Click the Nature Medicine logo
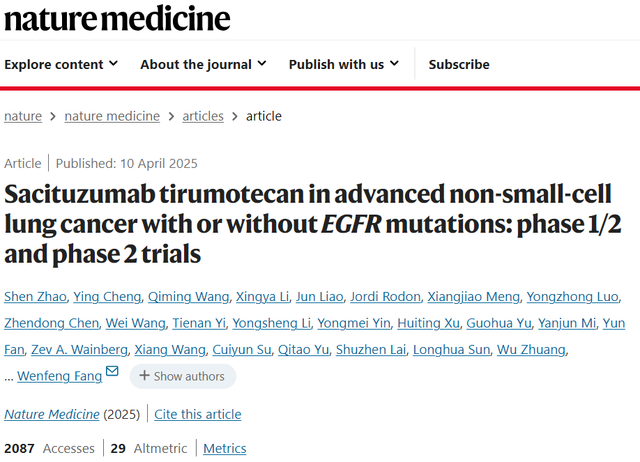The height and width of the screenshot is (462, 640). coord(117,19)
